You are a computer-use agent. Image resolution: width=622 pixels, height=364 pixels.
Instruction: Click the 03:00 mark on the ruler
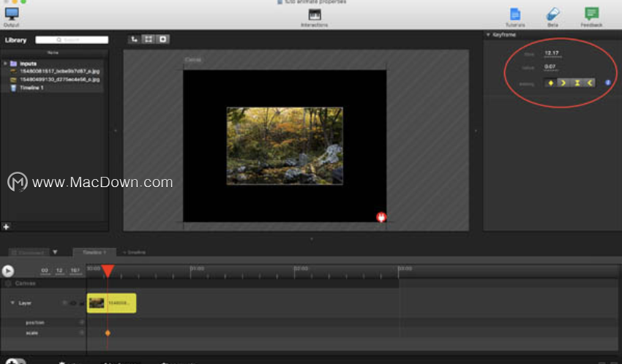tap(405, 268)
